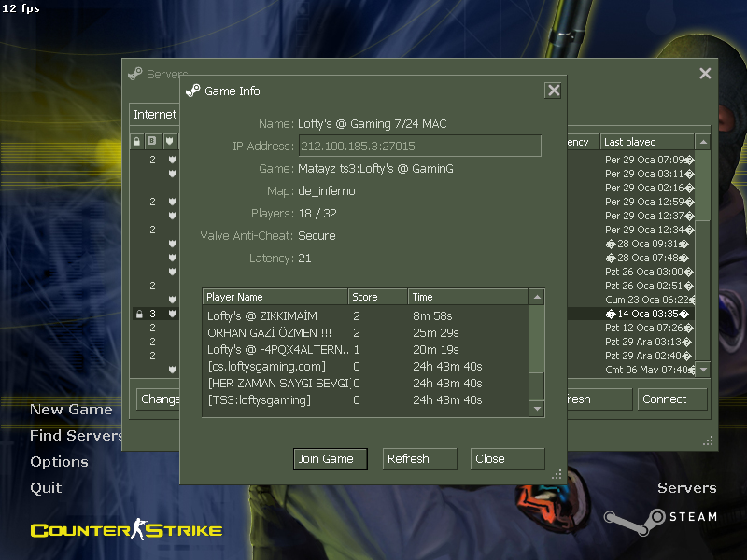Close the Servers window with the X icon
The height and width of the screenshot is (560, 747).
pos(705,74)
